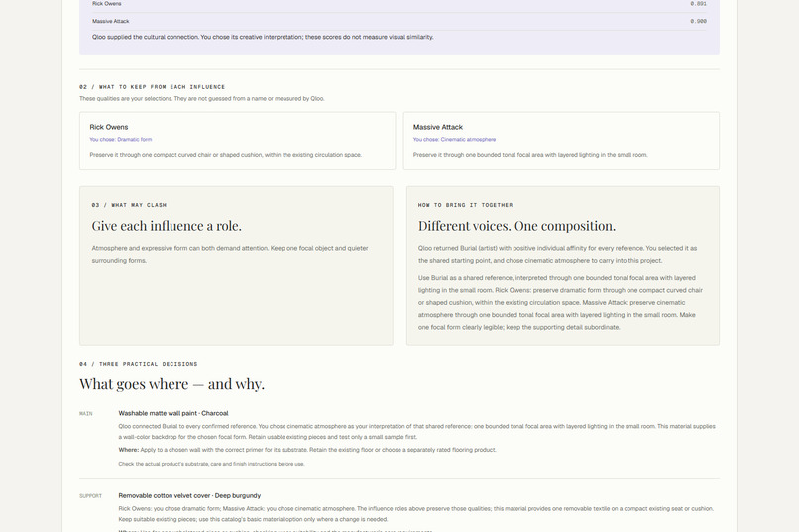The width and height of the screenshot is (799, 532).
Task: Click 'These qualities are your selections' subtitle
Action: point(202,99)
